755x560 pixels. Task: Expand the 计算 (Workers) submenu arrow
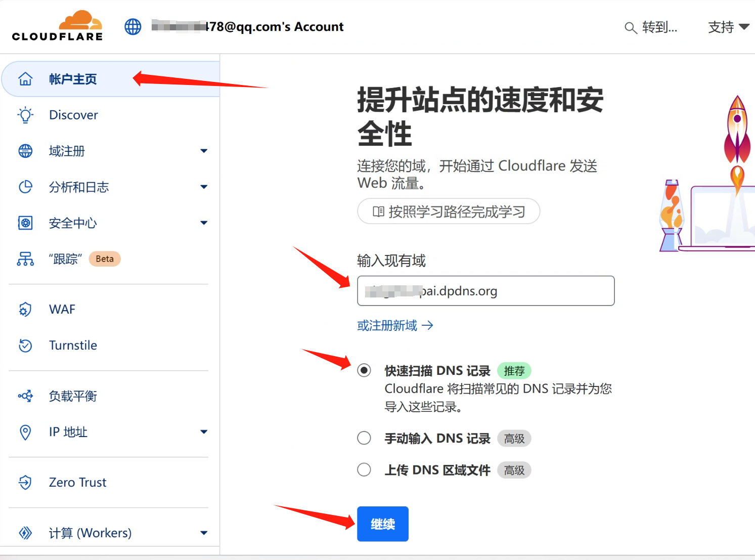(204, 533)
